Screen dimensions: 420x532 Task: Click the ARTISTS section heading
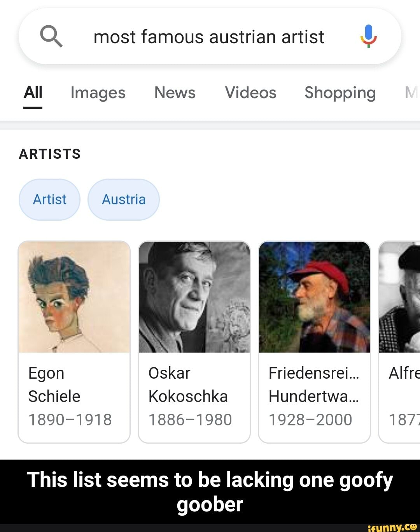(50, 153)
